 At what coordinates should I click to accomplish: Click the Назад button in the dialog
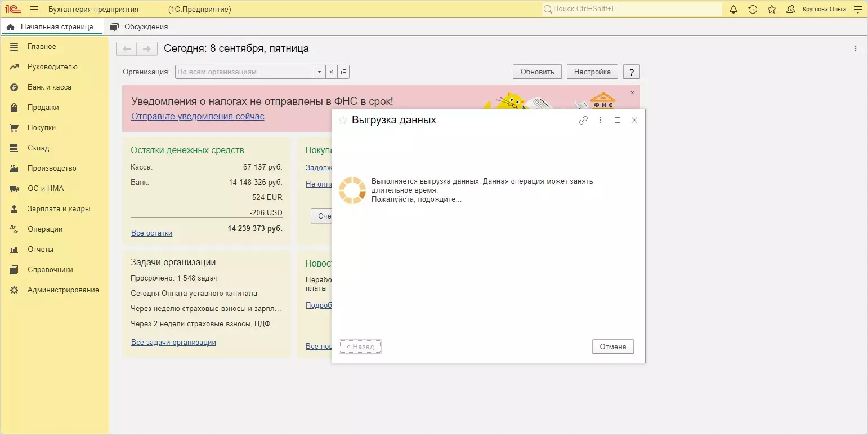point(360,347)
